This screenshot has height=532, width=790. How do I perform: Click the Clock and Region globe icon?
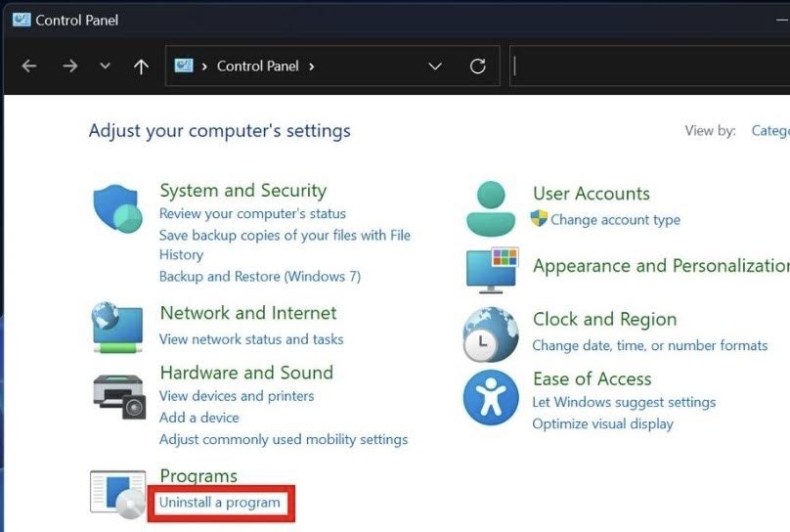click(x=491, y=334)
